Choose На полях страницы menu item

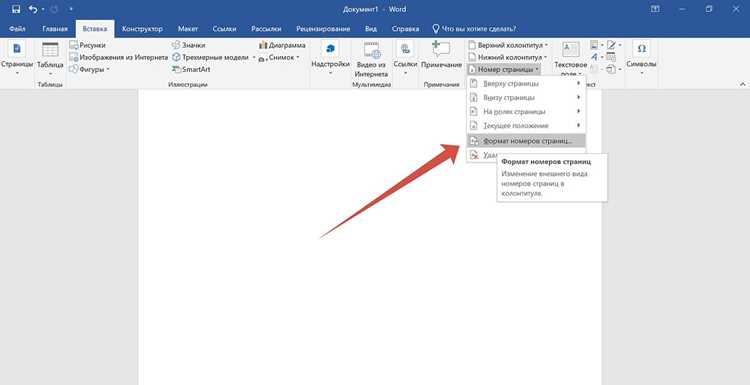(526, 111)
